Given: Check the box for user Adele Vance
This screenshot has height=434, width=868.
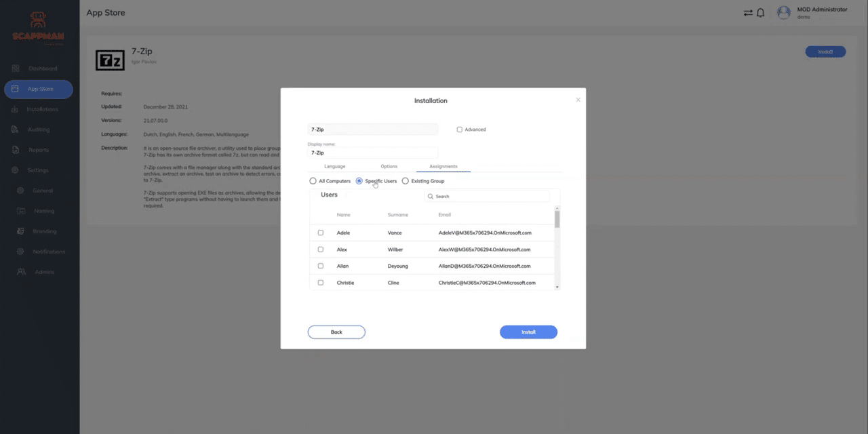Looking at the screenshot, I should pos(321,233).
